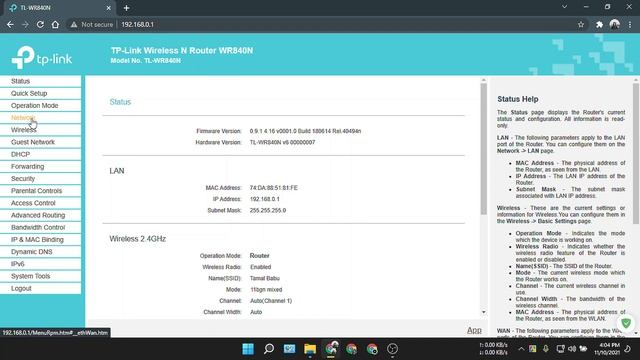Open Bandwidth Control menu item
Screen dimensions: 640x360
click(x=41, y=227)
